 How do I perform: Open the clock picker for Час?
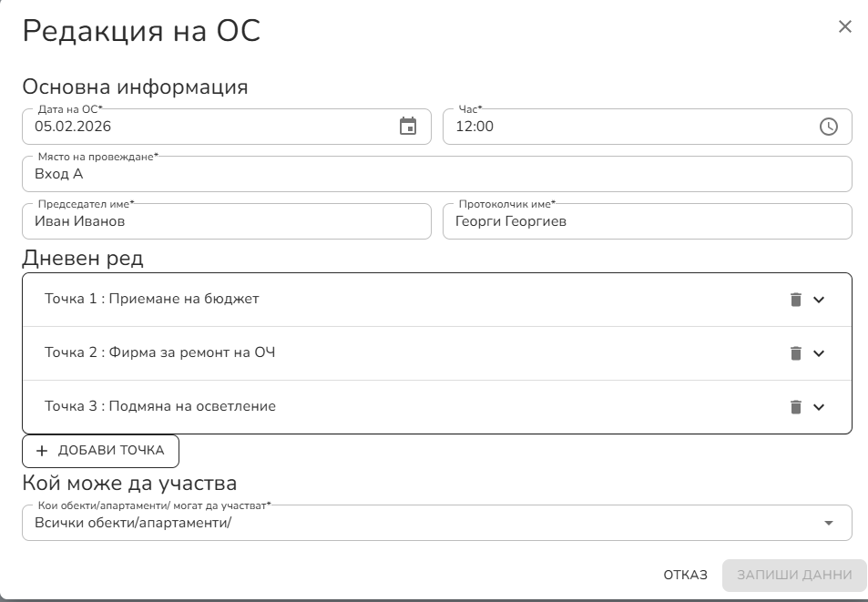(829, 127)
